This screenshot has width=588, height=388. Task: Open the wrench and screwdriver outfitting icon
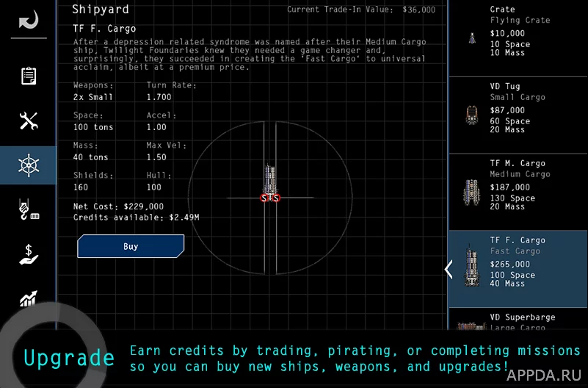(29, 121)
